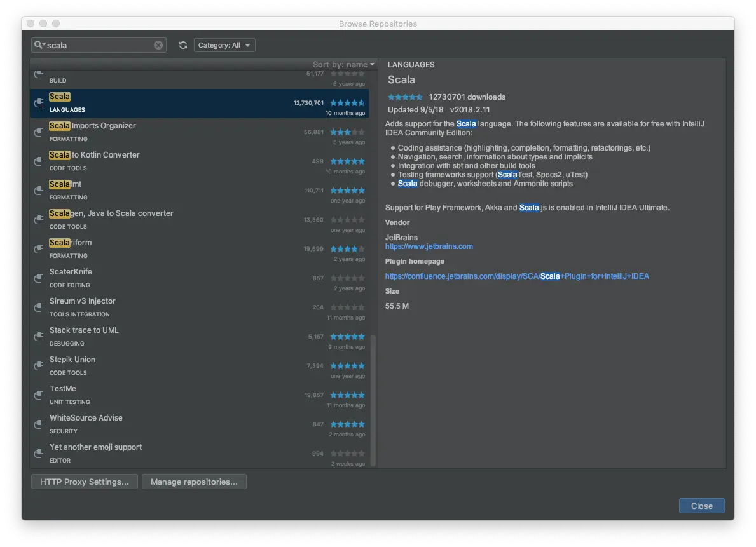Click plugin icon beside TestMe
The width and height of the screenshot is (756, 547).
pyautogui.click(x=39, y=395)
